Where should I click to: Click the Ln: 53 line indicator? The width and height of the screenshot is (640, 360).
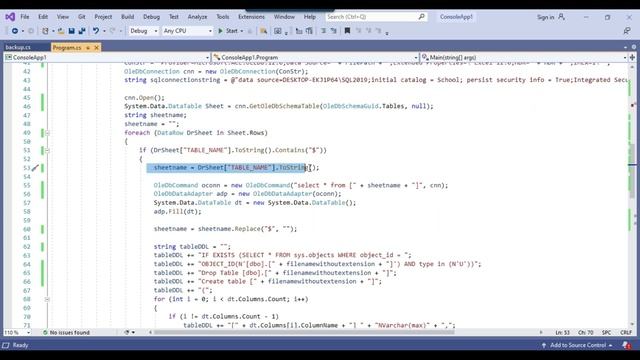pyautogui.click(x=562, y=333)
